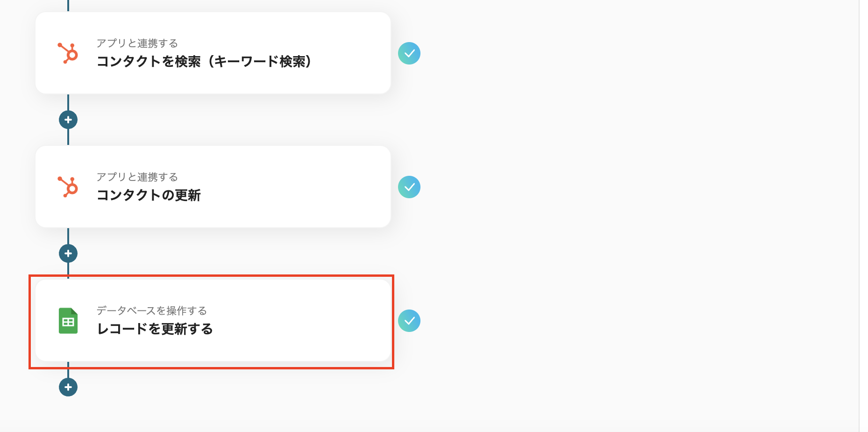The width and height of the screenshot is (868, 432).
Task: Click the checkmark next to コンタクトの更新
Action: click(x=409, y=187)
